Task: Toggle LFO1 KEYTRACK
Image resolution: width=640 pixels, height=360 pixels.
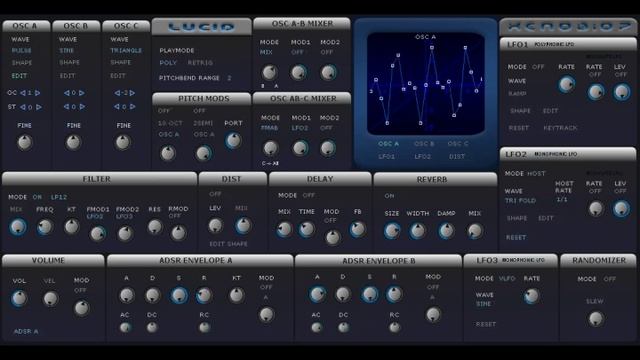Action: (x=560, y=128)
